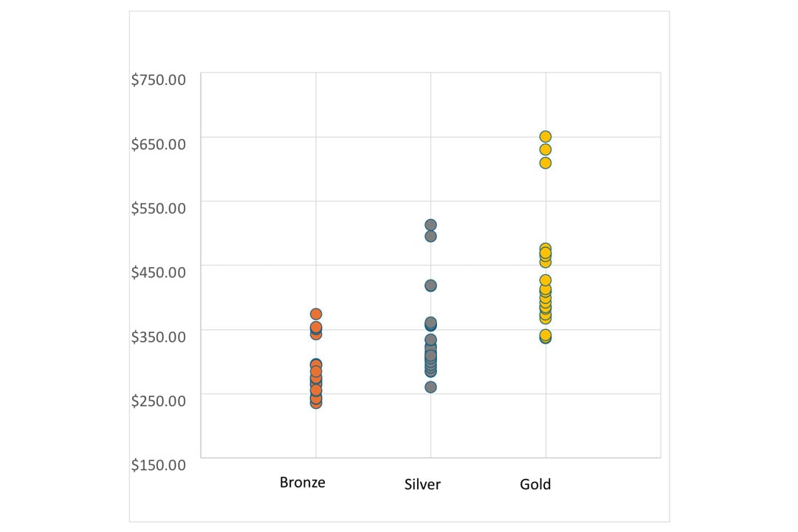Click the $750.00 axis label
The width and height of the screenshot is (798, 532).
(158, 80)
